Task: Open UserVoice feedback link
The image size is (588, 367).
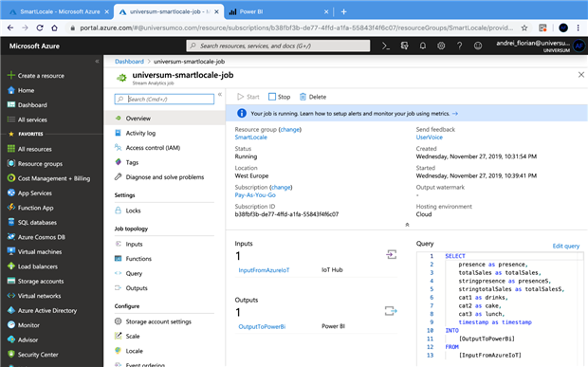Action: pyautogui.click(x=430, y=138)
